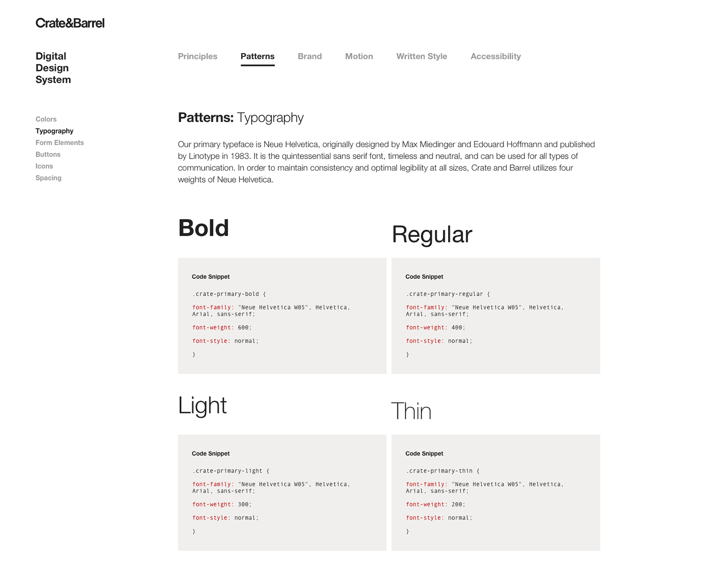Screen dimensions: 707x588
Task: Click the Thin weight heading
Action: click(x=411, y=411)
